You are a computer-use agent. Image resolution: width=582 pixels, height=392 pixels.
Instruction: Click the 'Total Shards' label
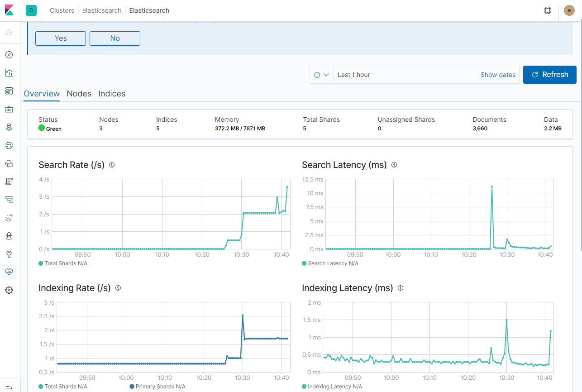click(321, 120)
